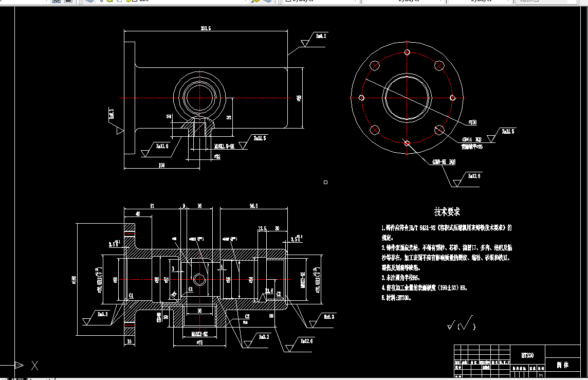Click the sun icon to freeze current layer
Viewport: 588px width, 380px height.
click(x=109, y=2)
